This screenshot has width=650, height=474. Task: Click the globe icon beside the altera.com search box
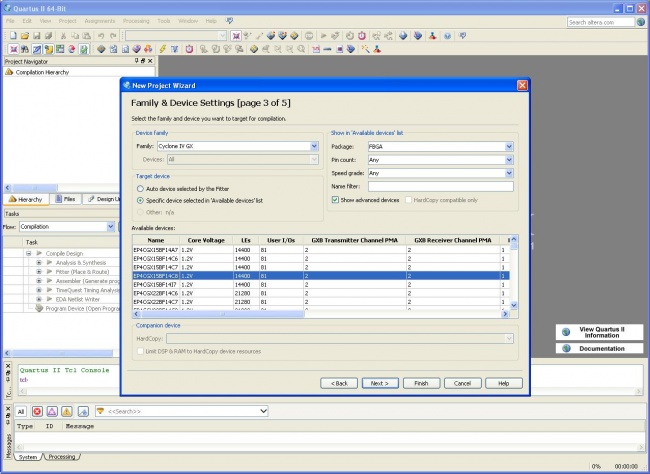641,22
